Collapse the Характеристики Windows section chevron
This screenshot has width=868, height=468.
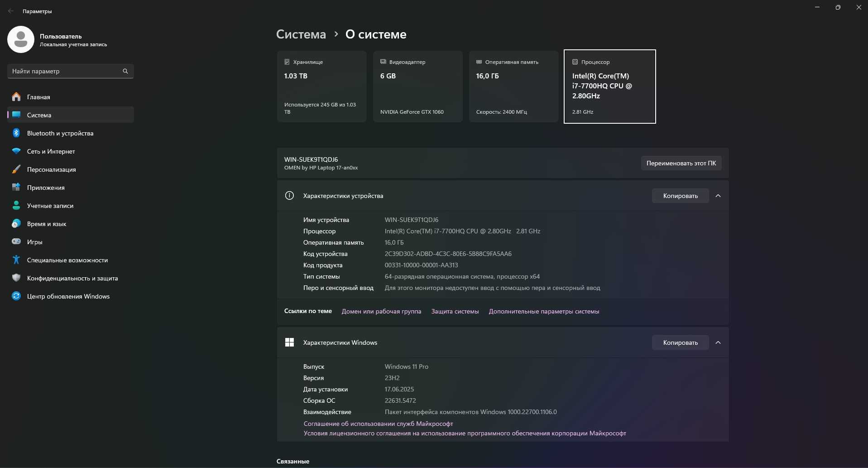[718, 343]
